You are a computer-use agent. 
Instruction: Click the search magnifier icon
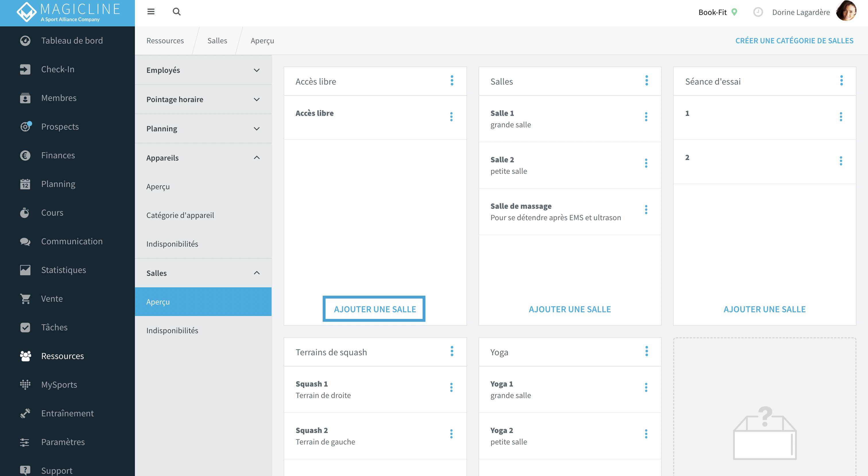click(177, 12)
